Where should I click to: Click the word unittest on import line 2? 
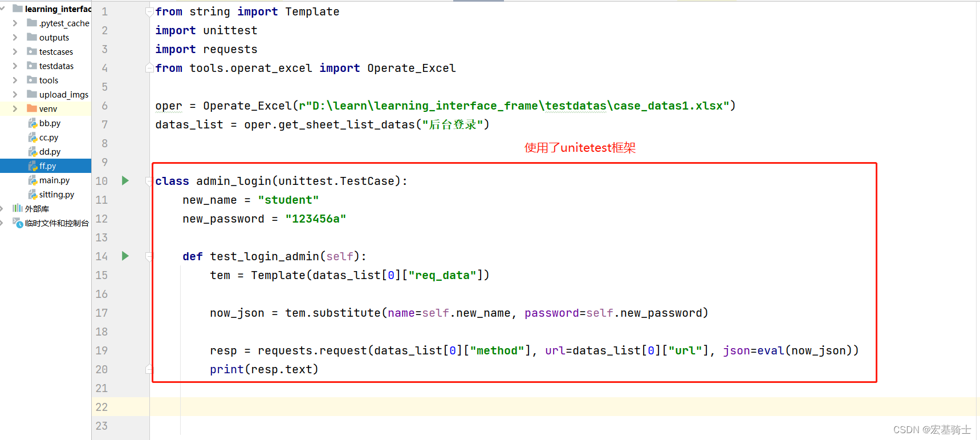(x=230, y=30)
